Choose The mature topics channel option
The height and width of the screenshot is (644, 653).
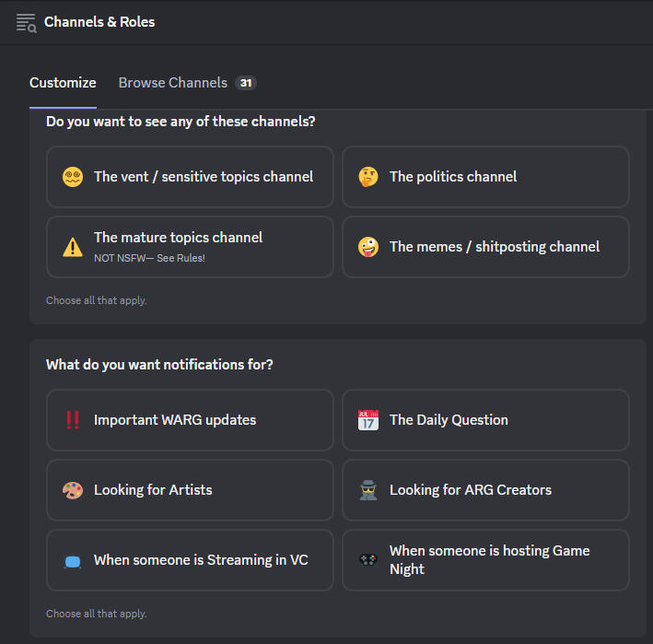tap(190, 247)
